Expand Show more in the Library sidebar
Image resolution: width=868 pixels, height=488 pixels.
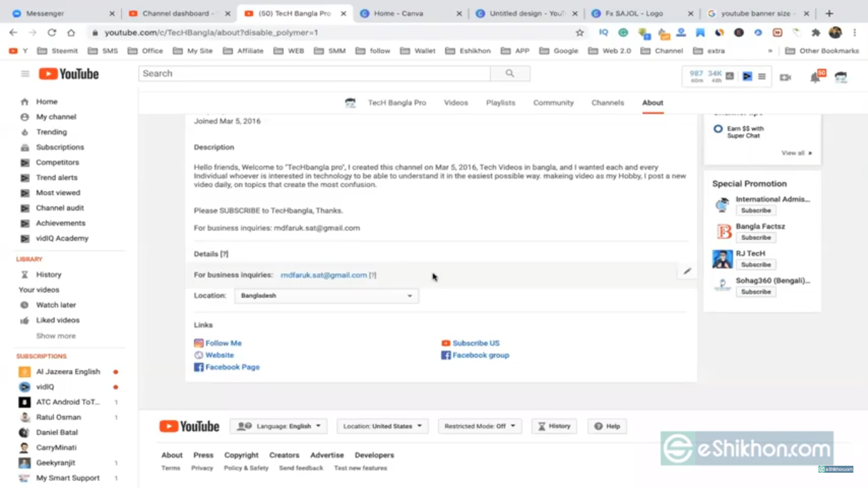coord(56,336)
